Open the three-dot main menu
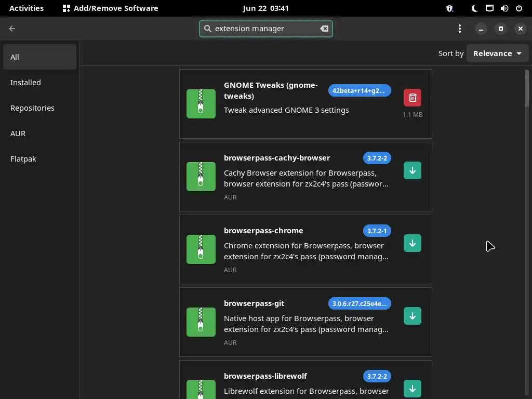The image size is (532, 399). pos(459,29)
